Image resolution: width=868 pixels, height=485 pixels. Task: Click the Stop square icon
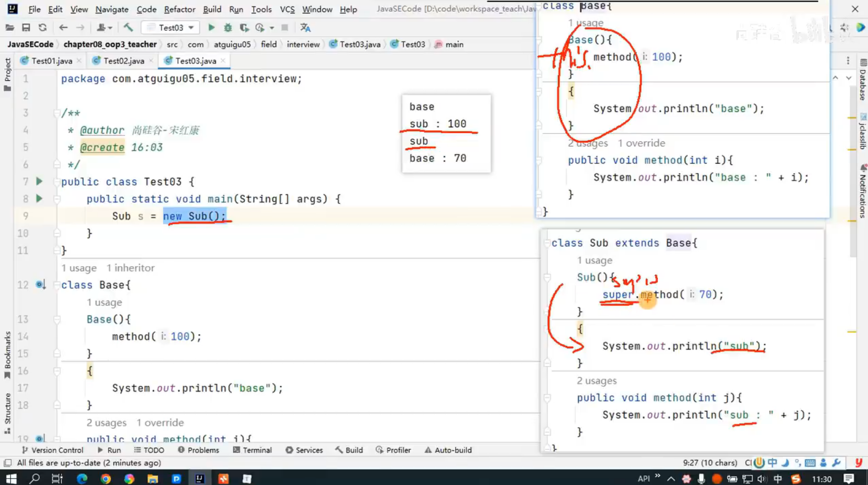pos(285,28)
